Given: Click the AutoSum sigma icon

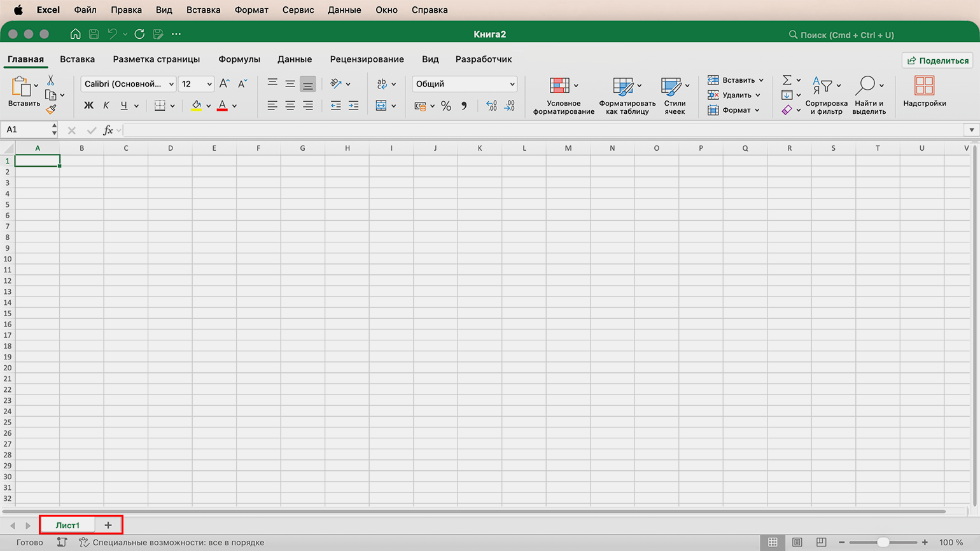Looking at the screenshot, I should (x=787, y=80).
